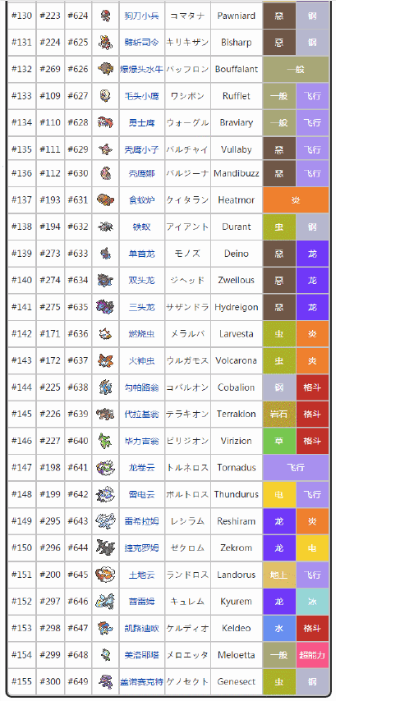Screen dimensions: 400x701
Task: Open the 虫 Bug type cell for Larvesta
Action: 279,334
